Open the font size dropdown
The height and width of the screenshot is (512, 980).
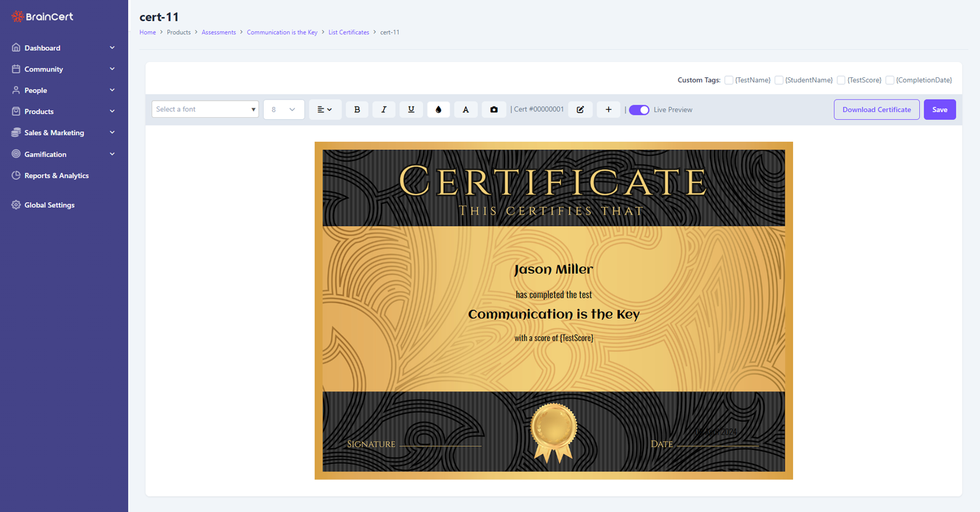tap(283, 109)
